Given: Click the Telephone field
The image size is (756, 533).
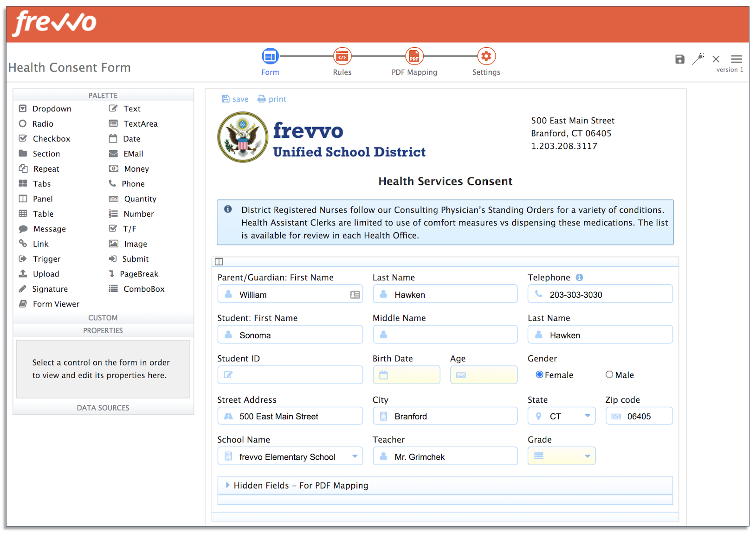Looking at the screenshot, I should 600,294.
